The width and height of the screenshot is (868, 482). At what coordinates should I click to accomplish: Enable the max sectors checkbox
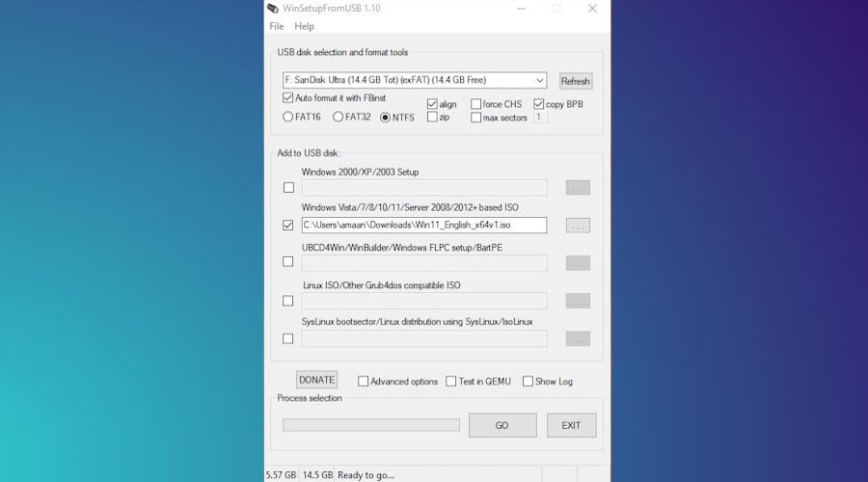point(476,118)
